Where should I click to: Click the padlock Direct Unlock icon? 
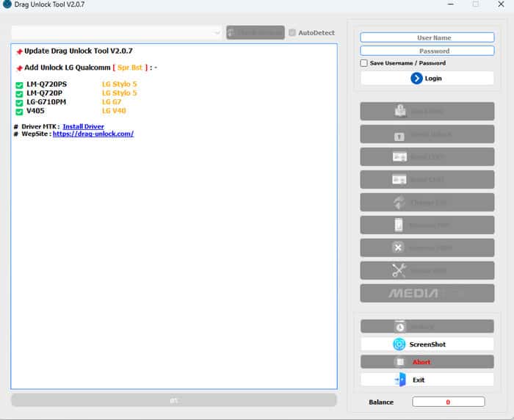[399, 136]
